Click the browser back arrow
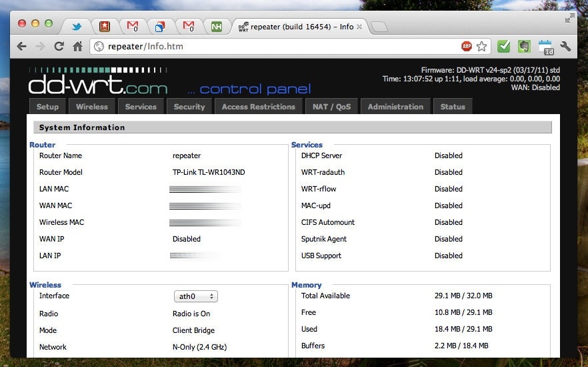Image resolution: width=588 pixels, height=367 pixels. 22,47
